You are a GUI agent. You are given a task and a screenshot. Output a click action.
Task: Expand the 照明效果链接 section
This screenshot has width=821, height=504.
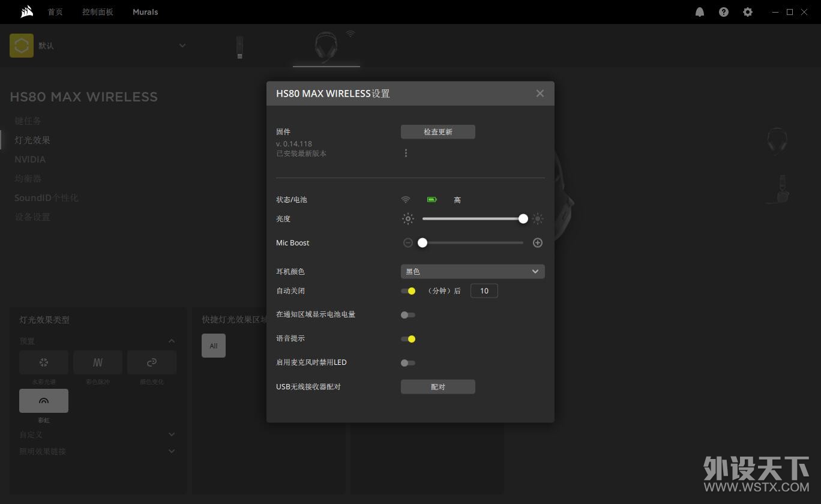[x=172, y=451]
